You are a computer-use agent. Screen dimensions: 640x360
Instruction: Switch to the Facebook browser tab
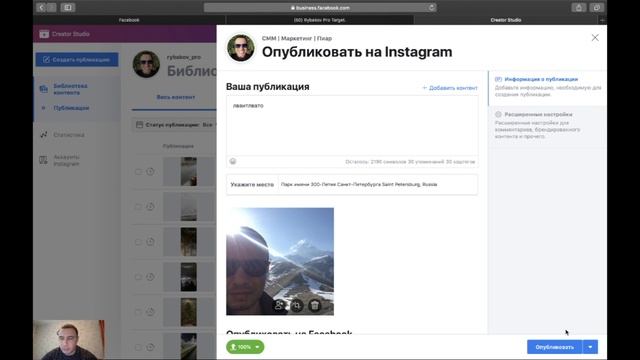click(x=129, y=20)
